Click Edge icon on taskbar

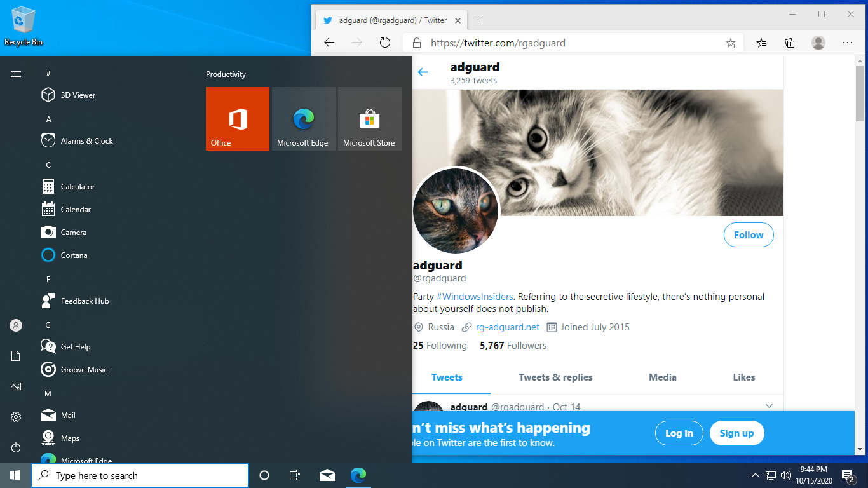coord(358,475)
